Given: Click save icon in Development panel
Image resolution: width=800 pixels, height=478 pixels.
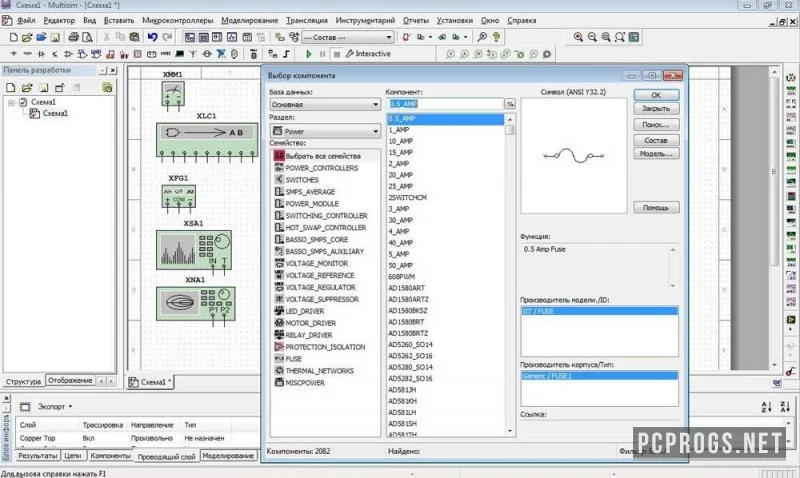Looking at the screenshot, I should click(43, 88).
